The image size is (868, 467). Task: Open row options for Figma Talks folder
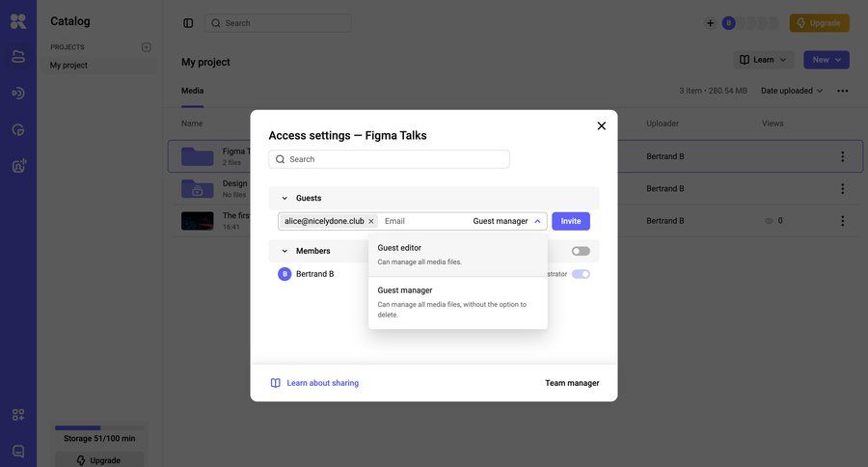tap(843, 156)
